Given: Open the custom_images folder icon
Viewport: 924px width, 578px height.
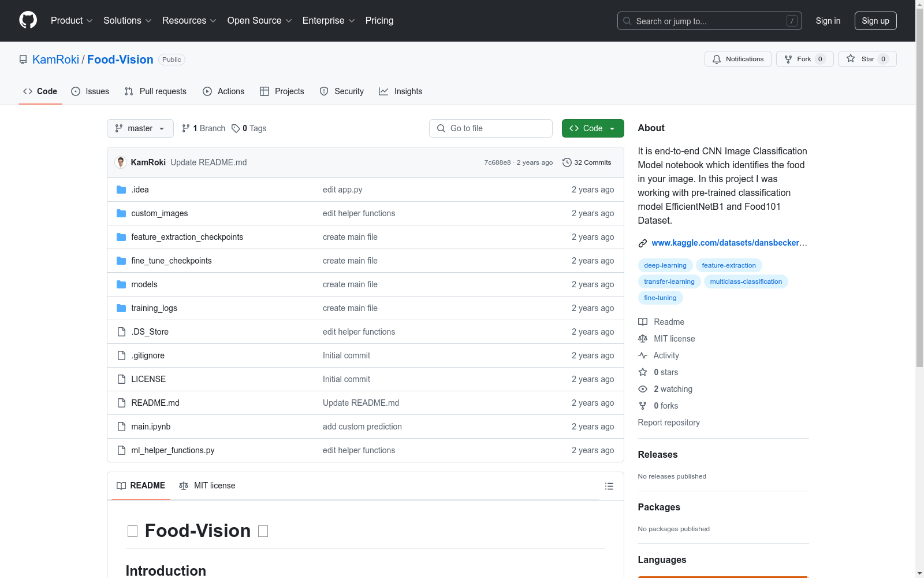Looking at the screenshot, I should pos(121,213).
